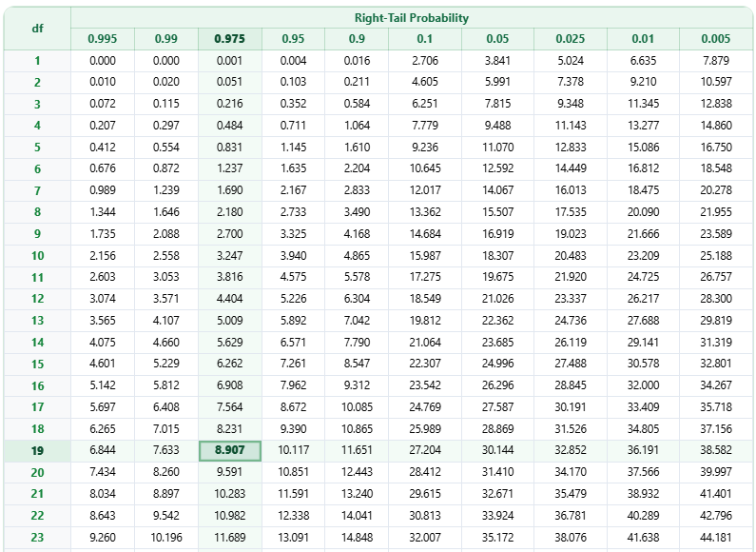Select the 0.05 column header
756x552 pixels.
(x=497, y=39)
